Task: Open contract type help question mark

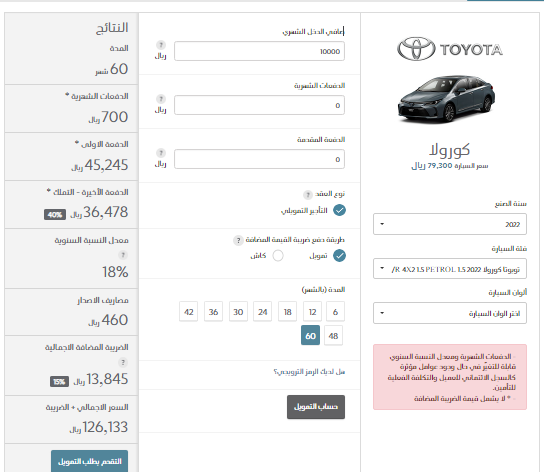Action: click(x=308, y=195)
